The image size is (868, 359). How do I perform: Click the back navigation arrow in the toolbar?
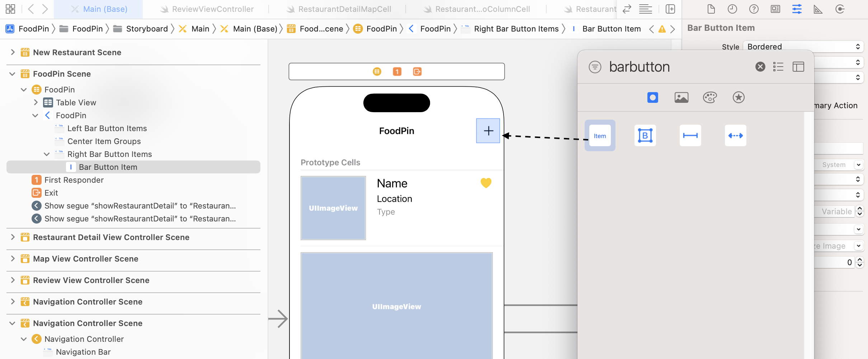pyautogui.click(x=31, y=9)
